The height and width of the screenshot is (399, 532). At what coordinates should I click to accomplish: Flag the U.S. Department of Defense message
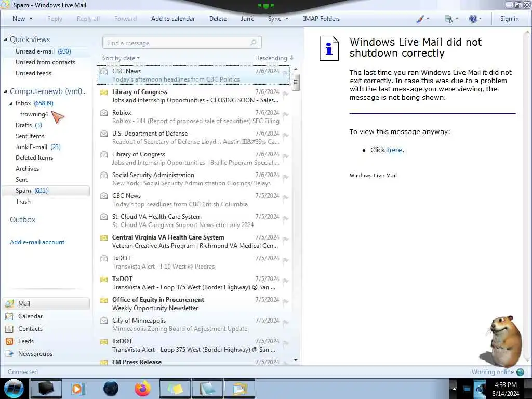click(x=285, y=136)
